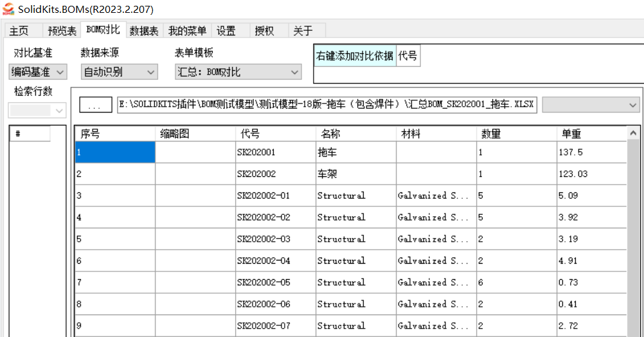This screenshot has height=337, width=644.
Task: Click cell SK202002-04
Action: coord(276,260)
